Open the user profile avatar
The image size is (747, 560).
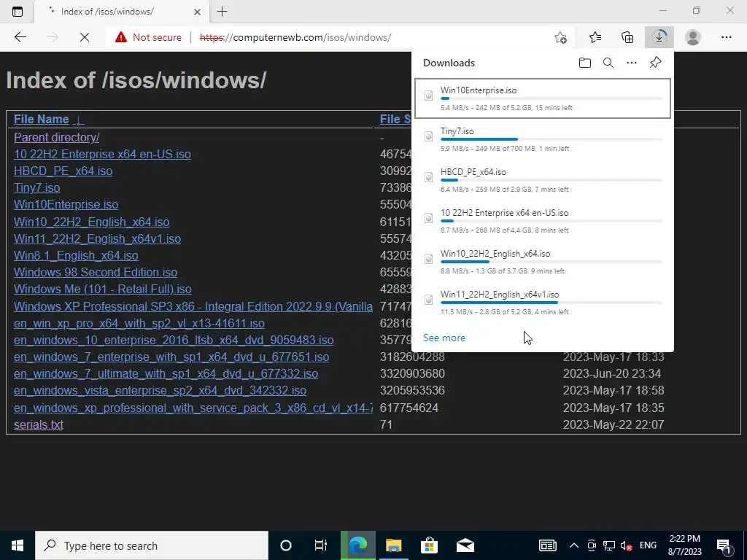click(693, 37)
